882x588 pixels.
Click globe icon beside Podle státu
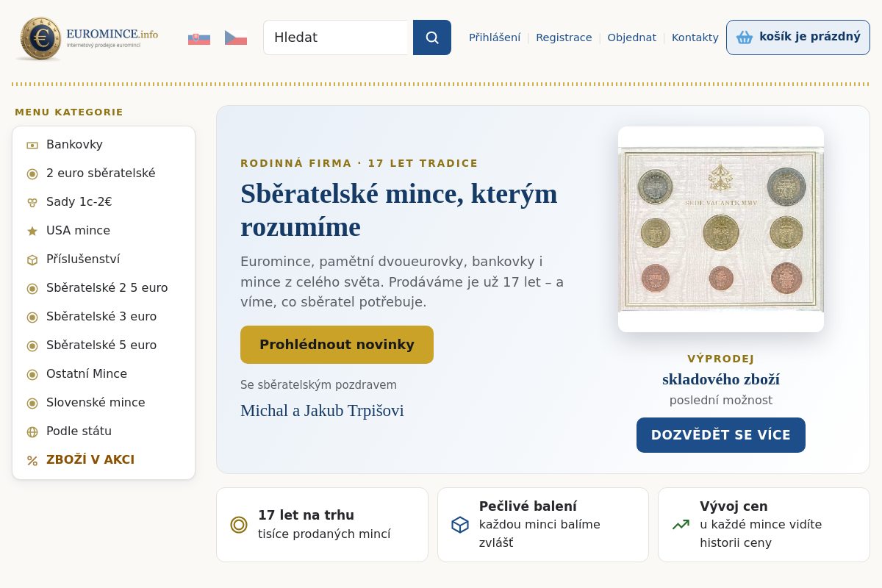(32, 432)
